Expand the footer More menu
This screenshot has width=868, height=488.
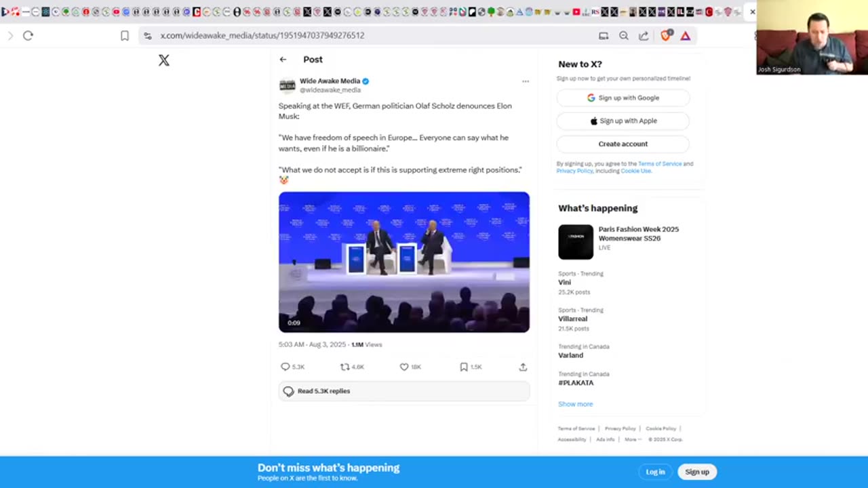point(632,439)
